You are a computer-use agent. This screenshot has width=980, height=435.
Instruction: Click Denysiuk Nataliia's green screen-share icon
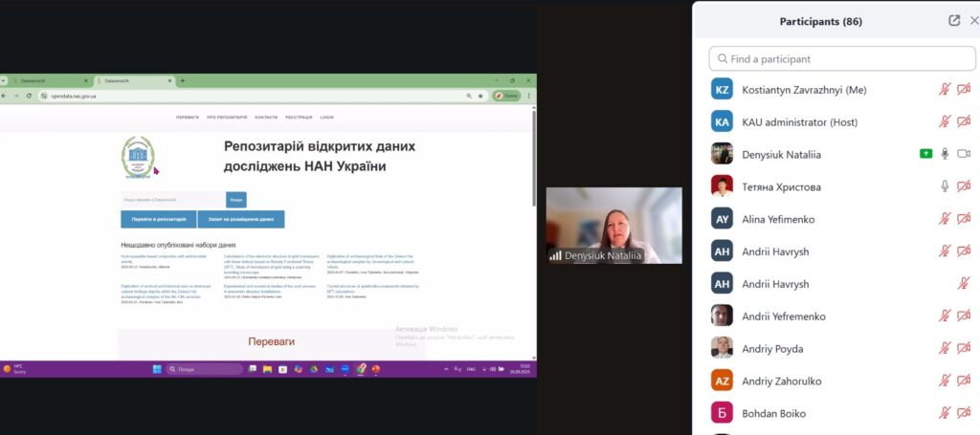(x=925, y=154)
